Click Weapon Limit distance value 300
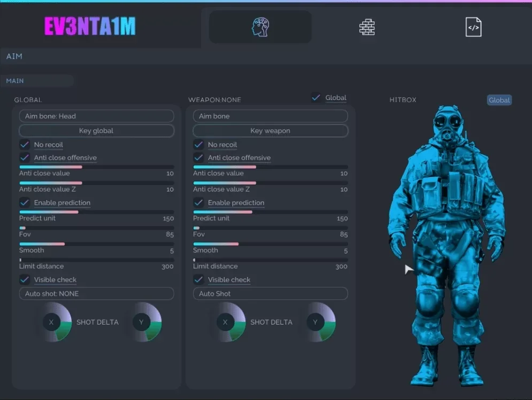The width and height of the screenshot is (532, 400). click(x=341, y=266)
